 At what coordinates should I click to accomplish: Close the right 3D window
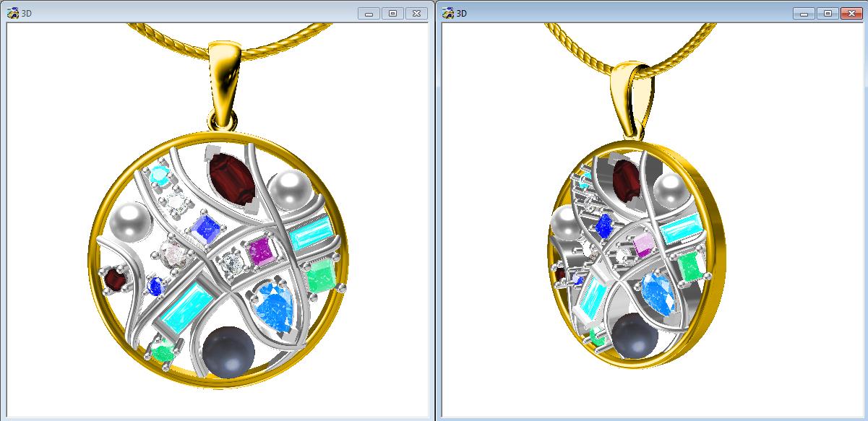point(851,13)
